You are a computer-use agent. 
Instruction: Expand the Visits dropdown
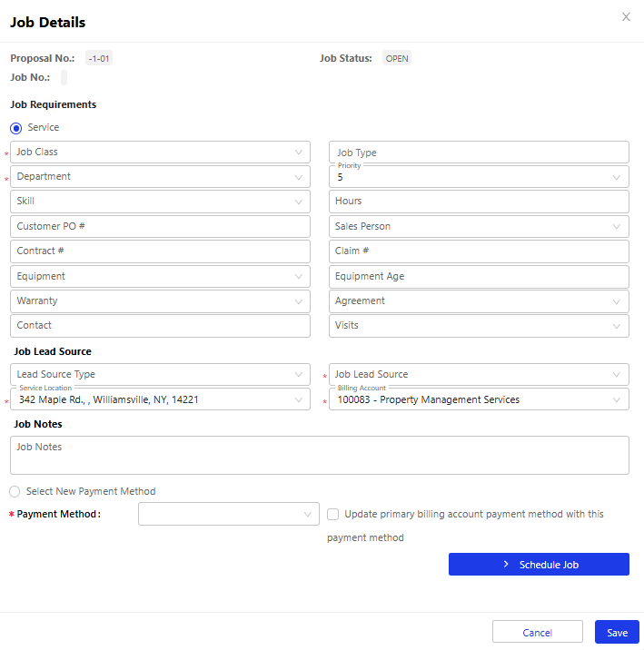point(479,326)
